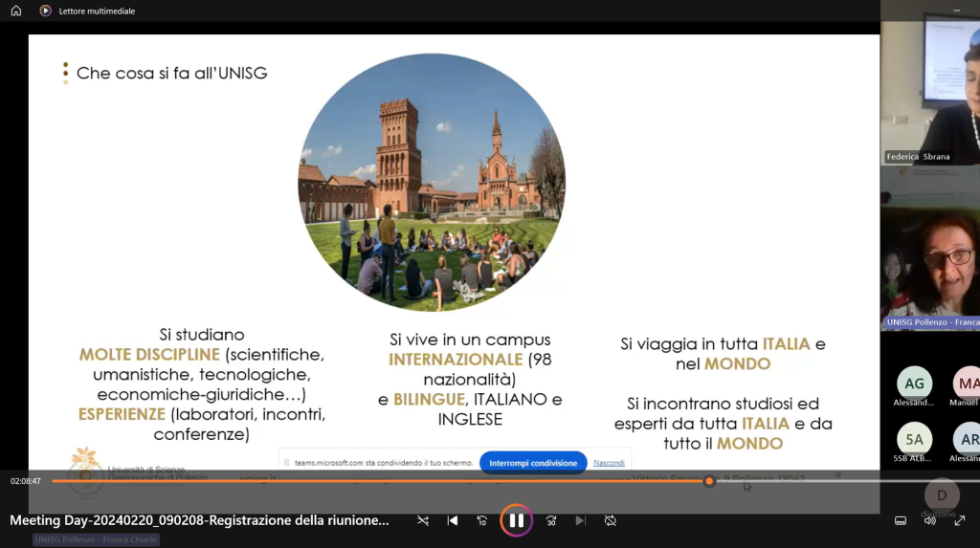This screenshot has width=980, height=548.
Task: Select the D participant avatar
Action: point(942,495)
